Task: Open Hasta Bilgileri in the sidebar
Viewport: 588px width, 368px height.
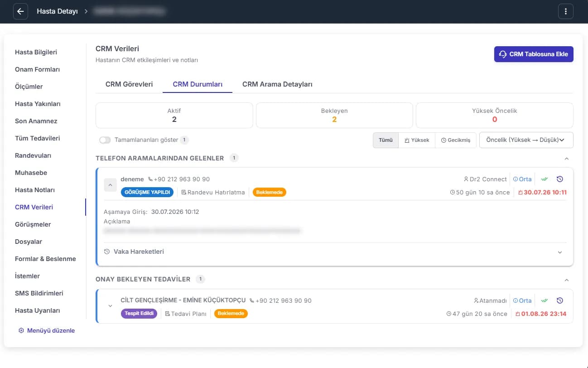Action: tap(36, 52)
